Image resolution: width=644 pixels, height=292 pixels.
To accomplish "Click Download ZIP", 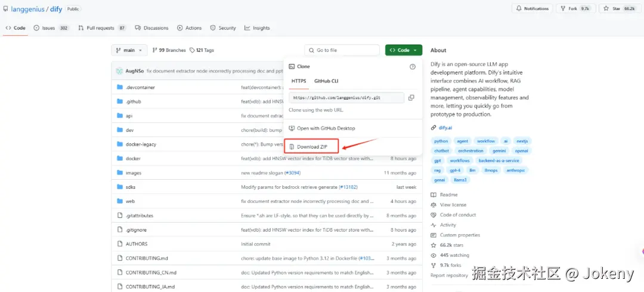I will 312,147.
